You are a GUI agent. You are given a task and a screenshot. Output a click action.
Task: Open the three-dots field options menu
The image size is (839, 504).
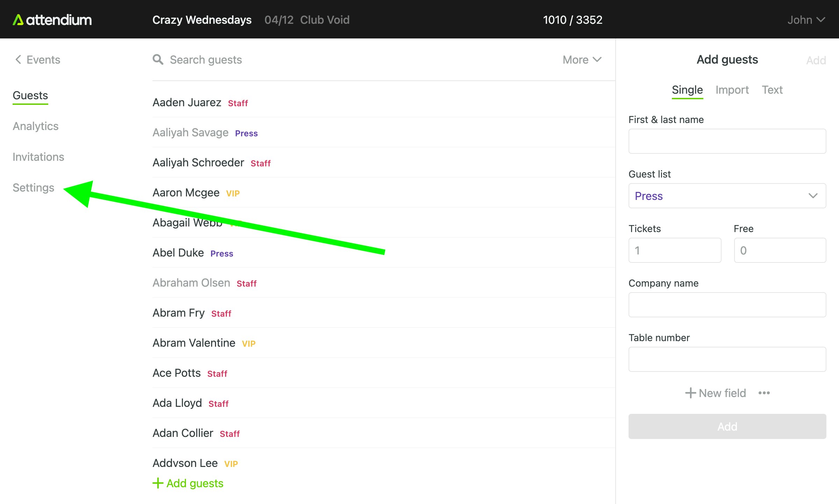click(764, 393)
